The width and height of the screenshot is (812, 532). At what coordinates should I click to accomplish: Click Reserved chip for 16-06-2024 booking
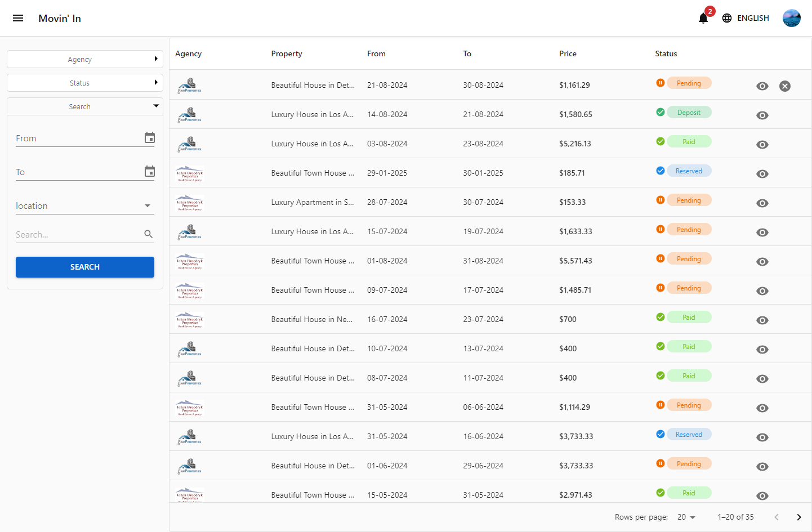point(689,434)
